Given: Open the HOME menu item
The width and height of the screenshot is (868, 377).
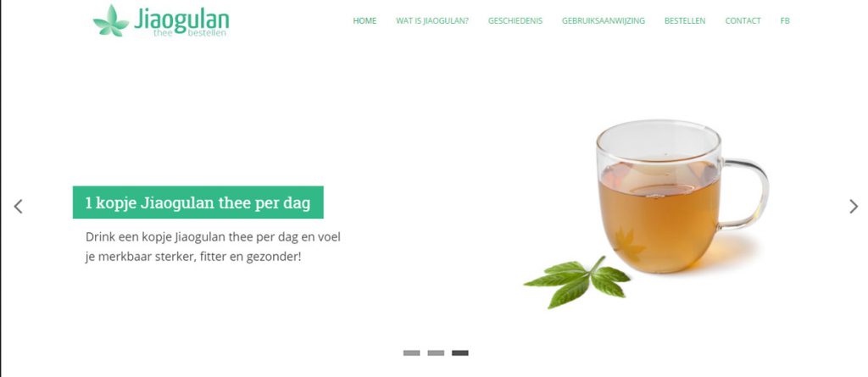Looking at the screenshot, I should click(x=364, y=21).
